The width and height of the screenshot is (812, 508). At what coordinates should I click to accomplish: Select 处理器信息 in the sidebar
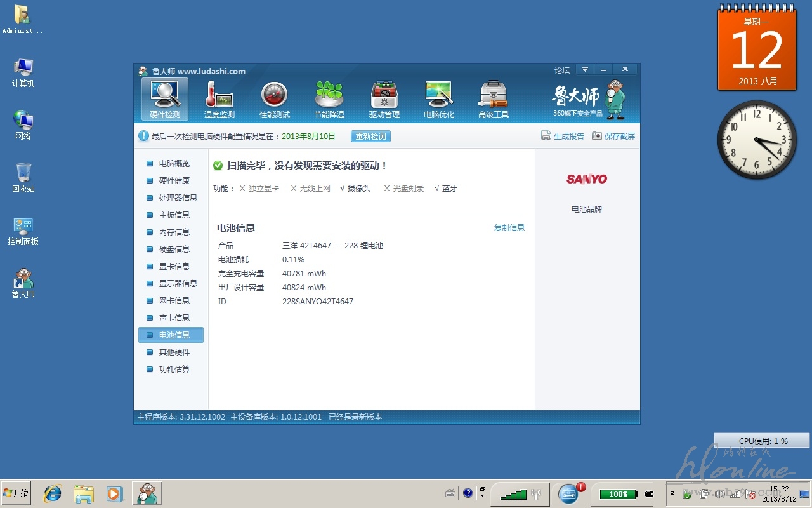coord(178,198)
